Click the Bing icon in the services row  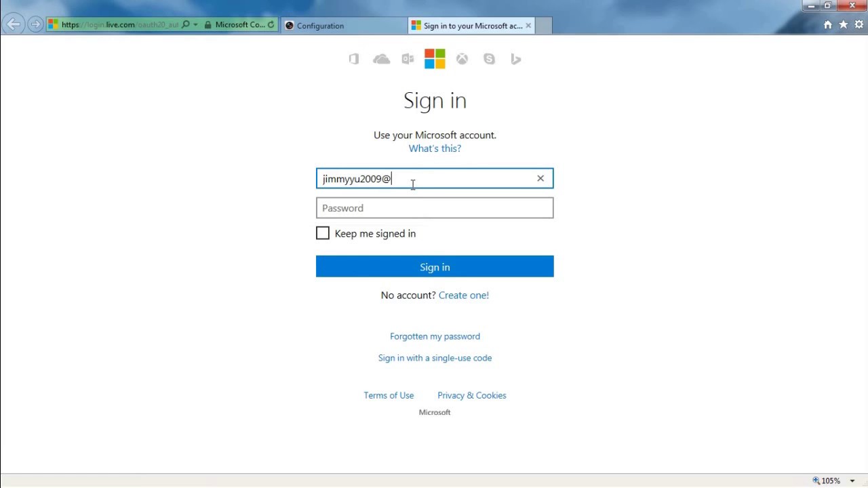tap(516, 59)
